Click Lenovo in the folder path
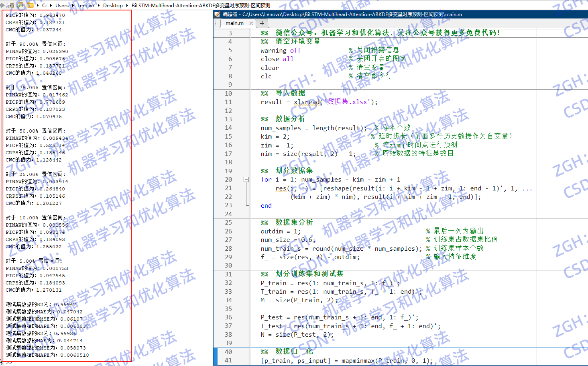 [x=86, y=6]
